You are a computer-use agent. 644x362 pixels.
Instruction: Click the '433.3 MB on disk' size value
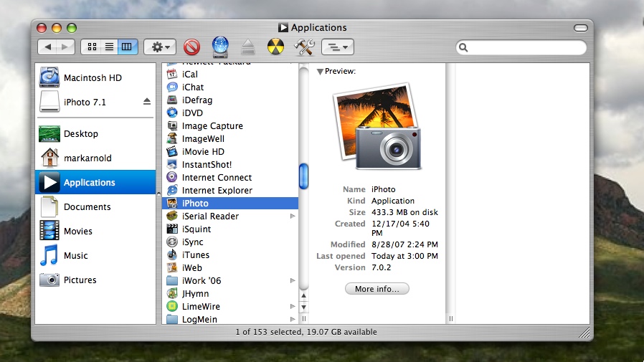tap(404, 213)
